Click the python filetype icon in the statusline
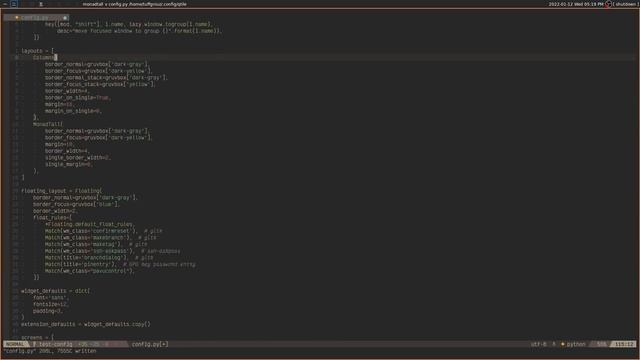 (x=562, y=344)
